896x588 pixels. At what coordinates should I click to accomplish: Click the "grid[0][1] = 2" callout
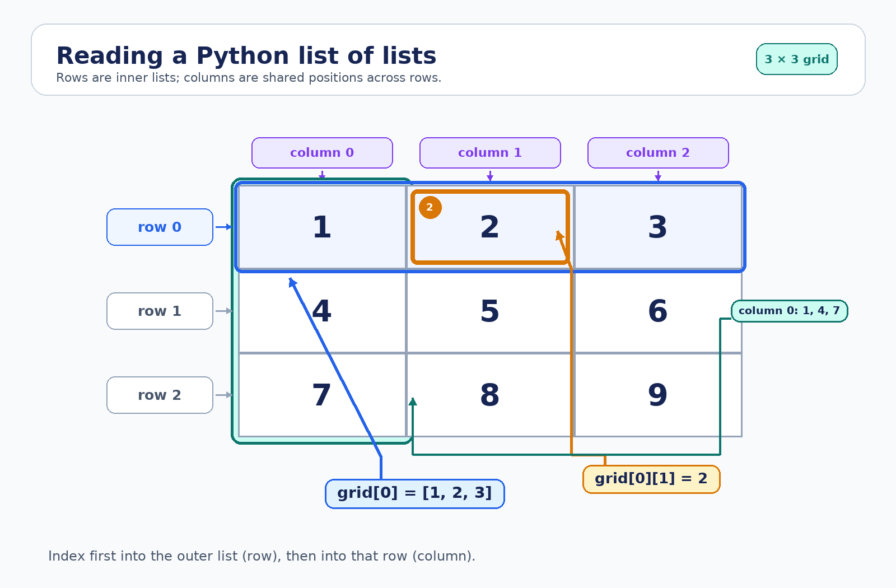coord(651,479)
